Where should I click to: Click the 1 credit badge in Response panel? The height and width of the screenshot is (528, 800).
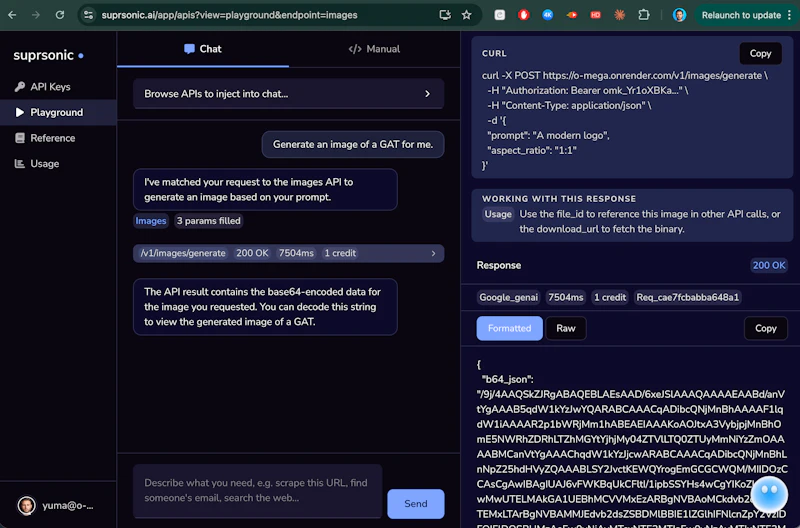pos(610,297)
